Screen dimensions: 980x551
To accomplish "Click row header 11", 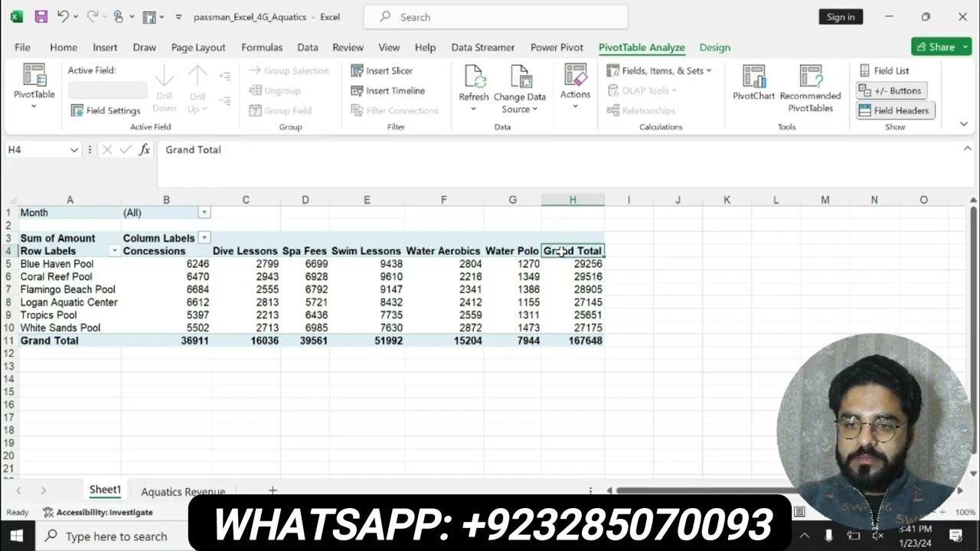I will tap(9, 341).
